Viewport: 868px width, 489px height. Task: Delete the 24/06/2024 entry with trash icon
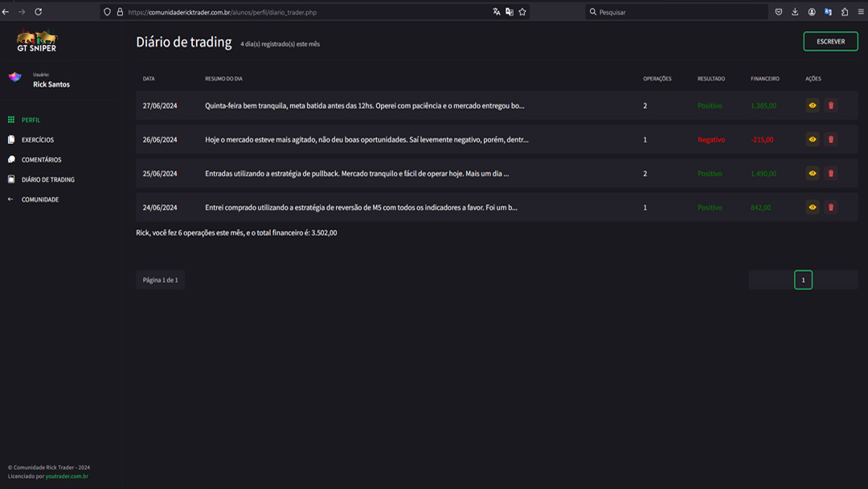click(x=831, y=208)
